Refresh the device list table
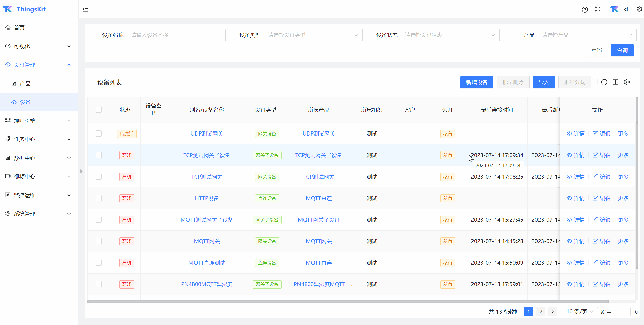 (604, 82)
